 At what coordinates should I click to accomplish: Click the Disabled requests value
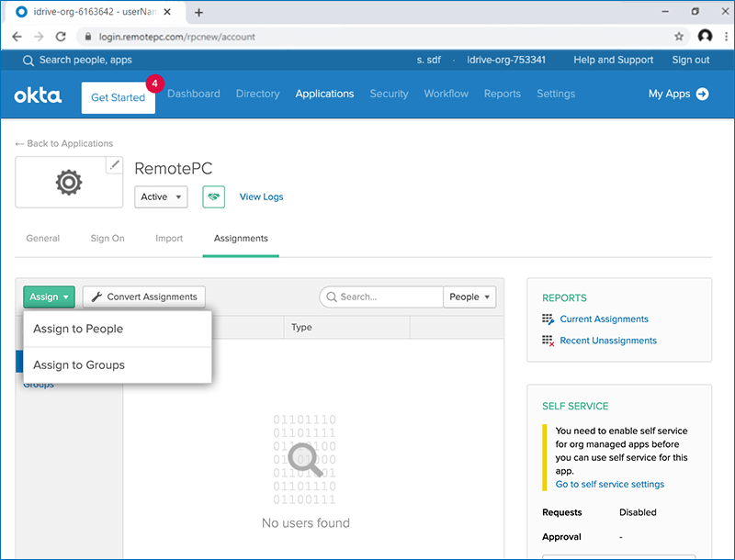(x=638, y=512)
